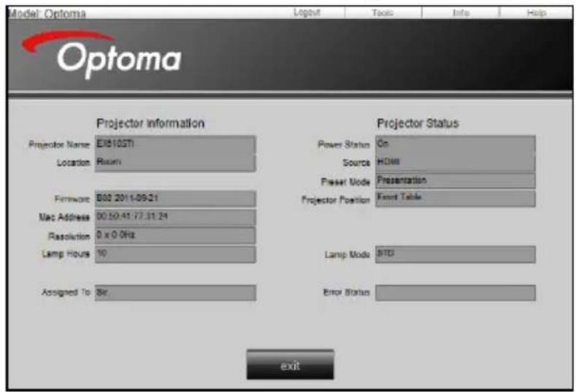Click the Mac Address field
This screenshot has height=392, width=576.
(x=175, y=217)
